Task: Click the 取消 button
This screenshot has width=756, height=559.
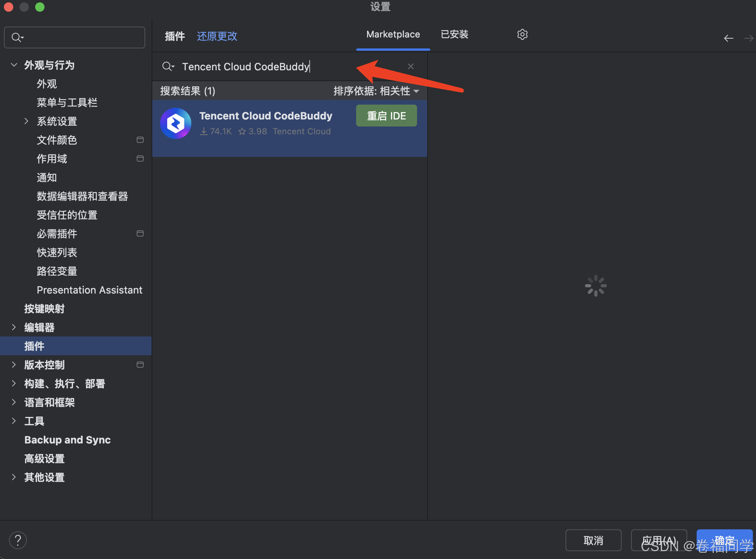Action: click(593, 540)
